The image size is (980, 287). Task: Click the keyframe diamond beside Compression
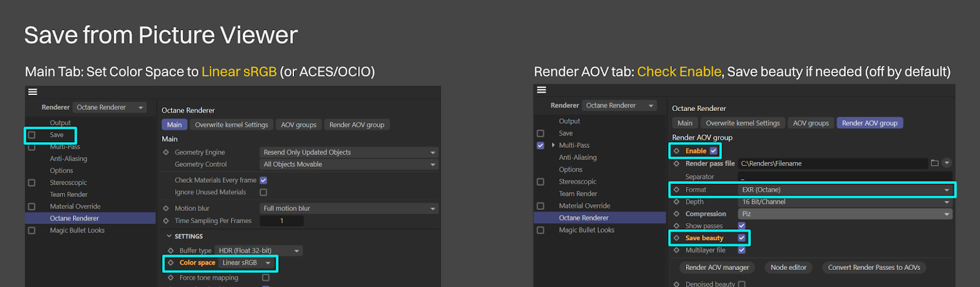[x=676, y=214]
